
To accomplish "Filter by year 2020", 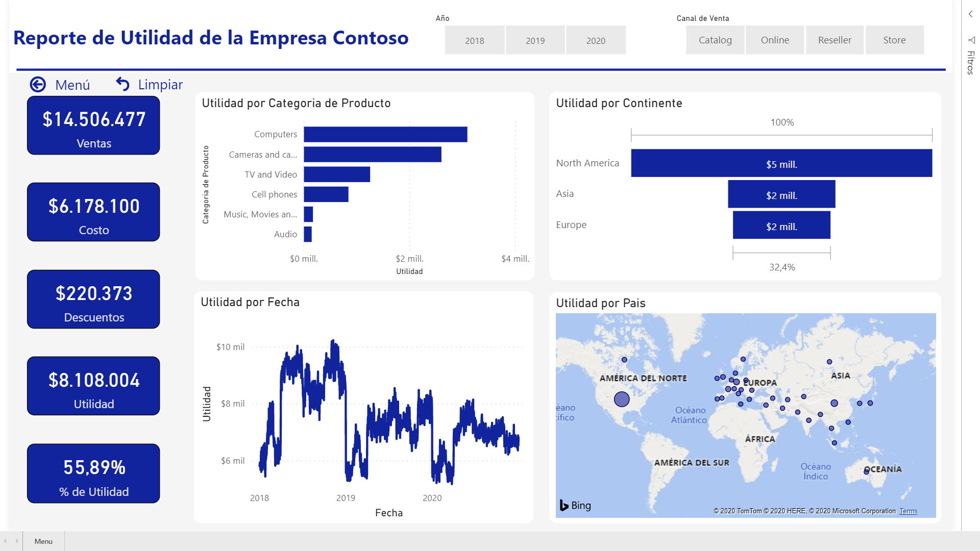I will pos(596,40).
